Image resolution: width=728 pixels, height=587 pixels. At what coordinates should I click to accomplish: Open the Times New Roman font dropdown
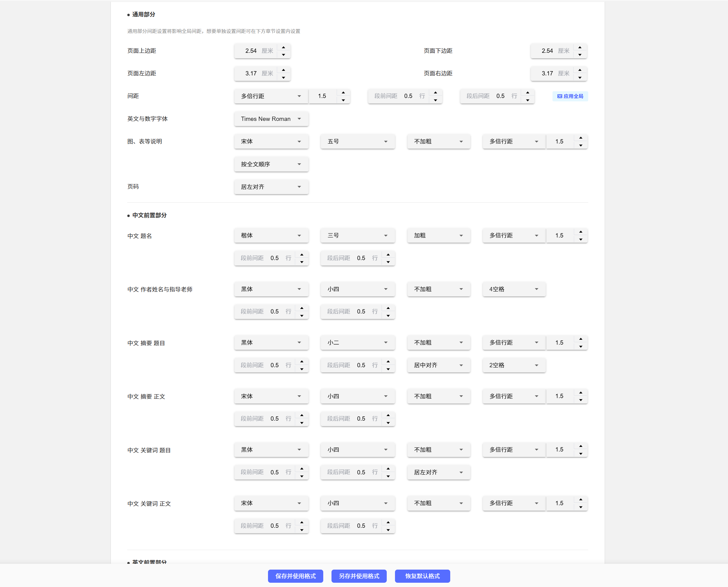(x=271, y=119)
